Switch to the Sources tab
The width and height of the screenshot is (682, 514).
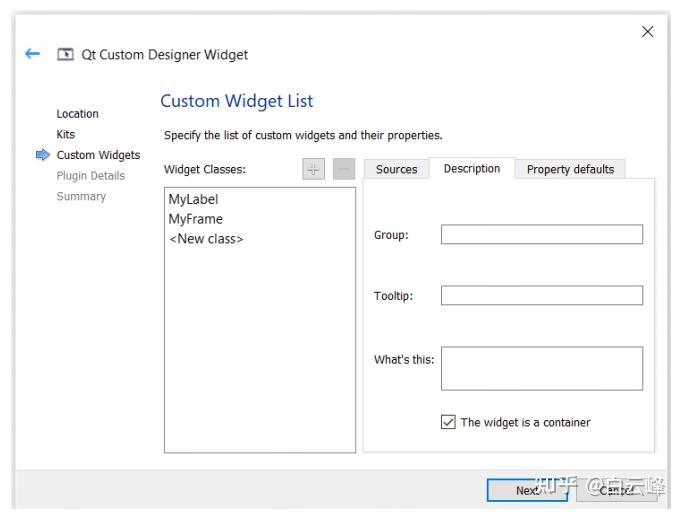click(396, 170)
